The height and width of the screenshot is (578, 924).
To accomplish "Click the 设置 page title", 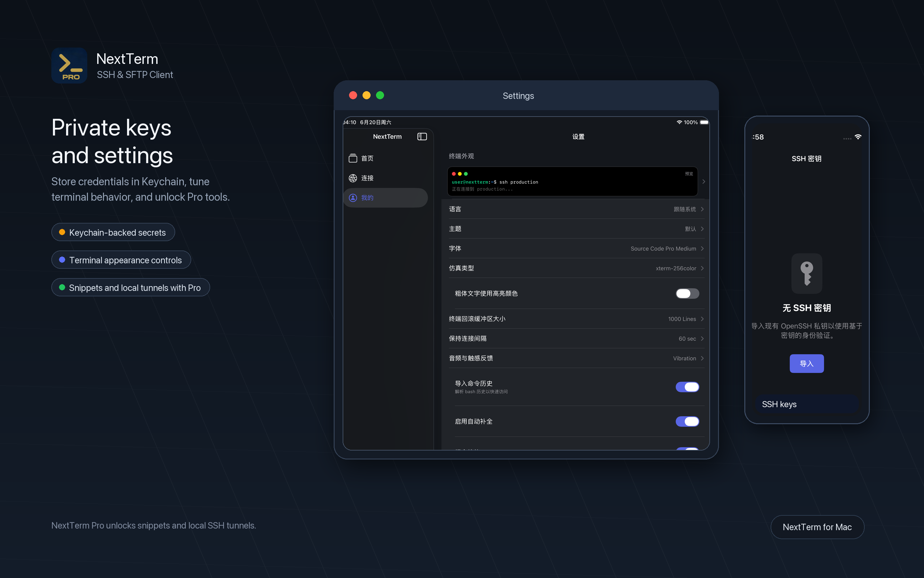I will coord(578,136).
